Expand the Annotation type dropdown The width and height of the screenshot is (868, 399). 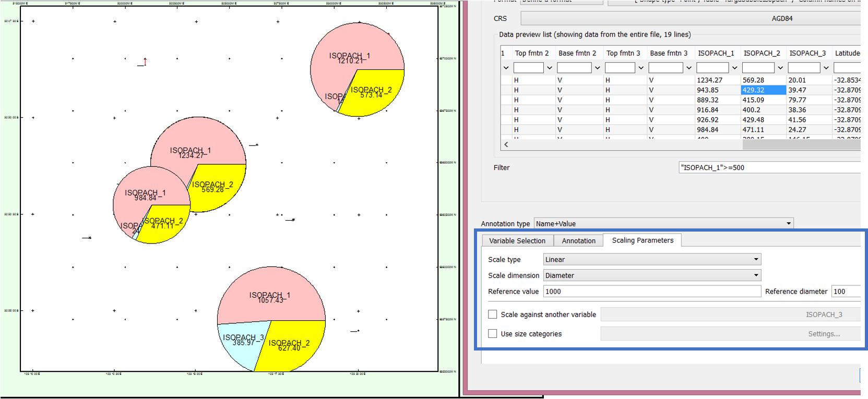[x=788, y=224]
